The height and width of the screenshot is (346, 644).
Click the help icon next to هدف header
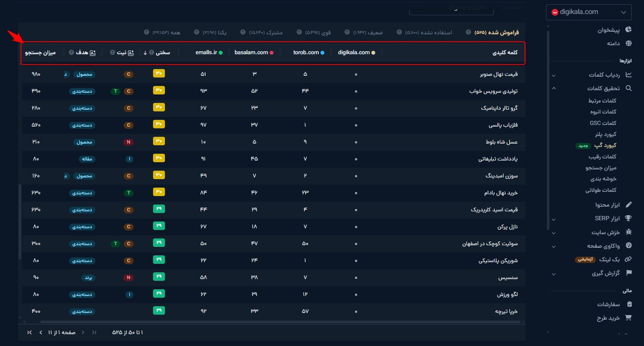(x=71, y=53)
